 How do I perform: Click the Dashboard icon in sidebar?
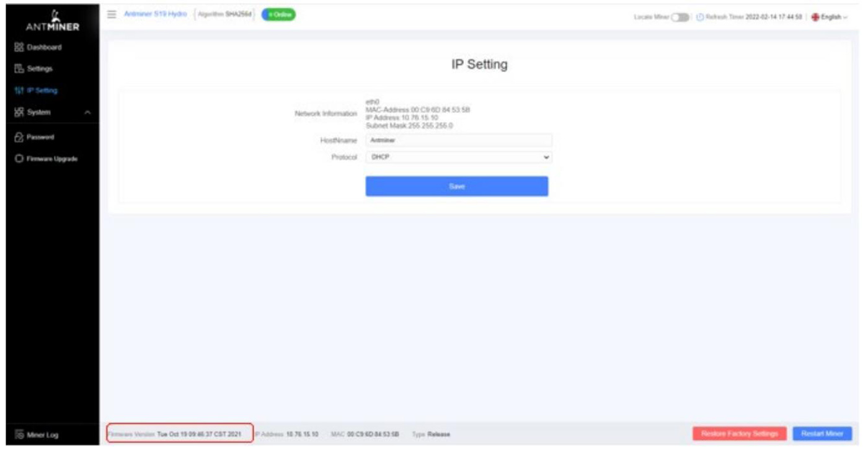(19, 47)
